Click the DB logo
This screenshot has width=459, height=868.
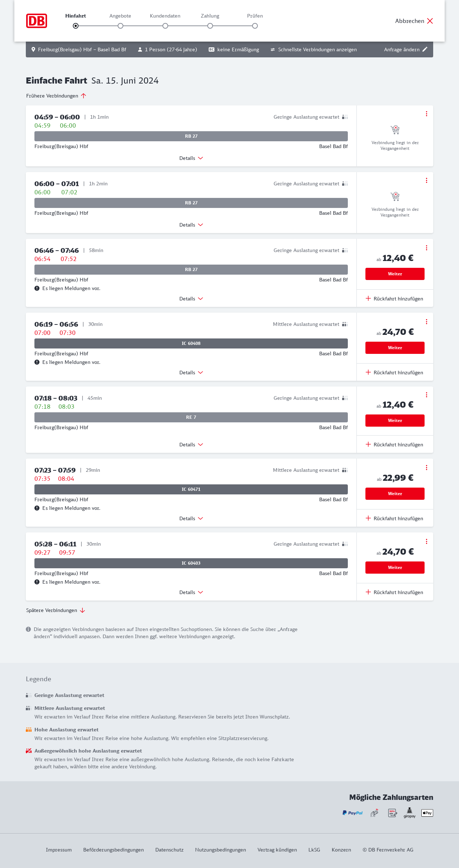pos(37,21)
